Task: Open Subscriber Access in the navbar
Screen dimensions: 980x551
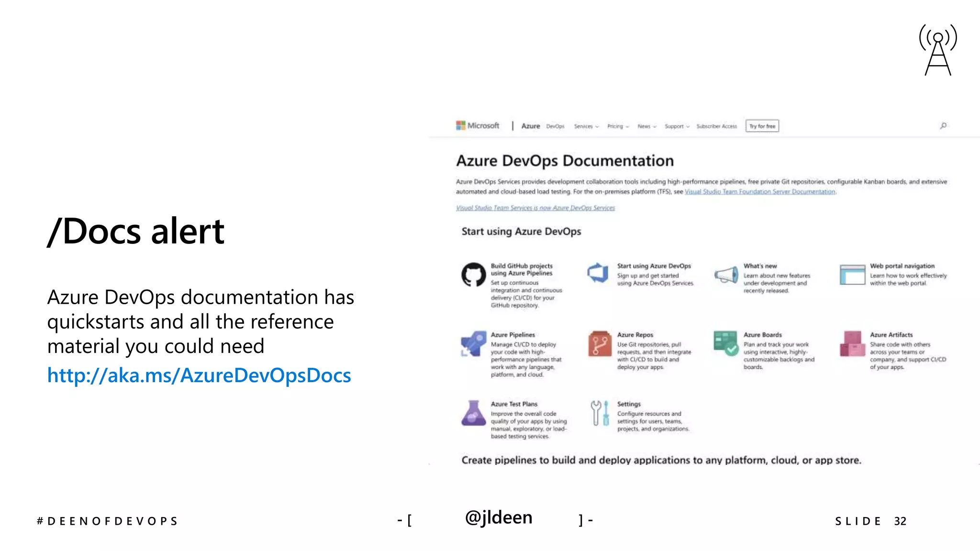Action: (716, 126)
